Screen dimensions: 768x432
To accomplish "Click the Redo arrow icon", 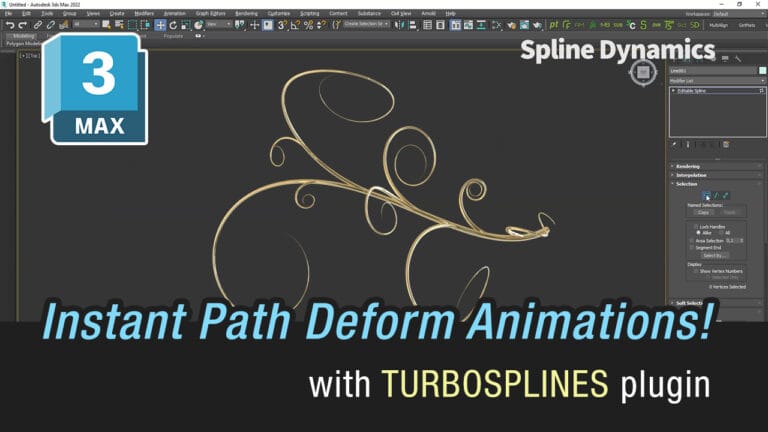I will [x=23, y=25].
